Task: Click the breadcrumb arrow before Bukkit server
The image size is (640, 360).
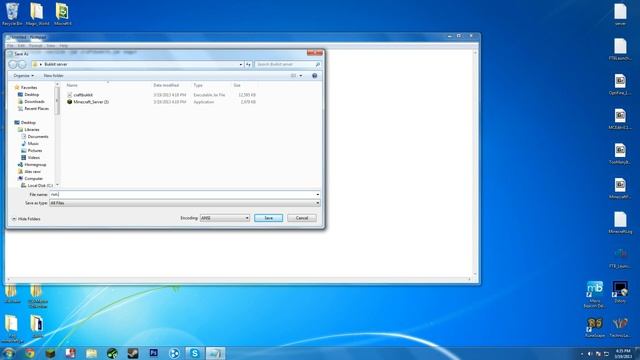Action: point(40,64)
